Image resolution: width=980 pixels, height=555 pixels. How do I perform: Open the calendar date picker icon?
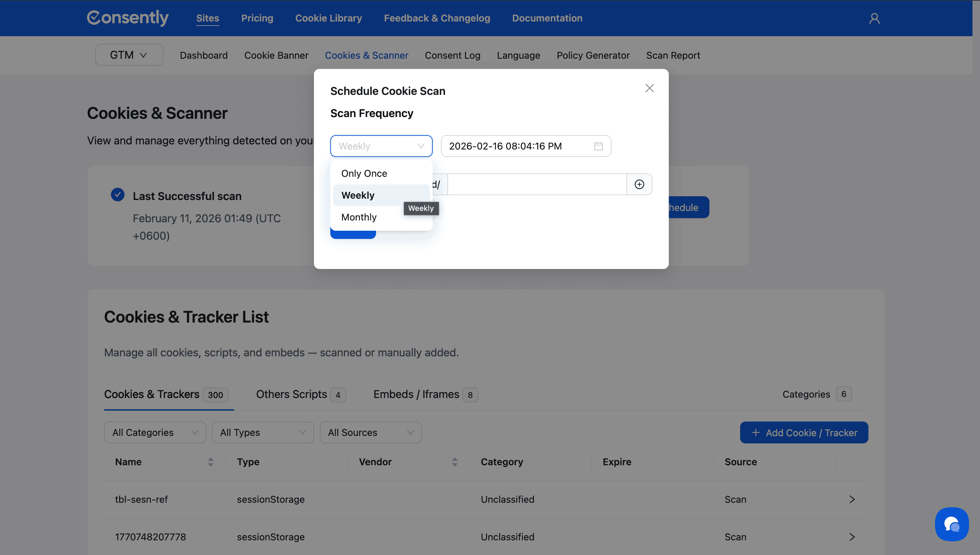(x=598, y=146)
